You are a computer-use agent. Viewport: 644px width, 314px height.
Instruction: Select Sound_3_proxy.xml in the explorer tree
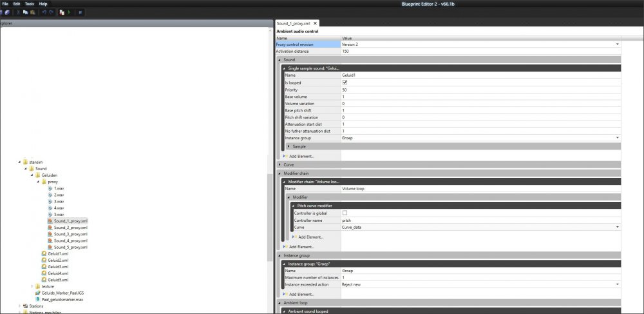(70, 234)
